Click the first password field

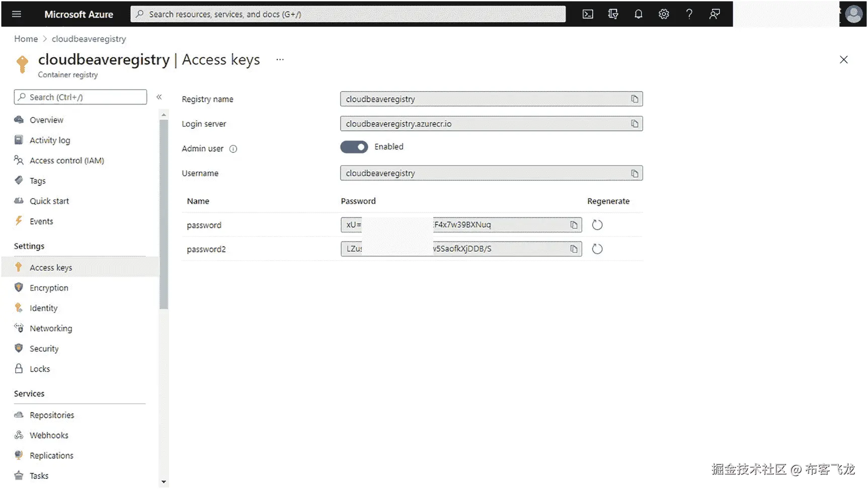point(461,225)
